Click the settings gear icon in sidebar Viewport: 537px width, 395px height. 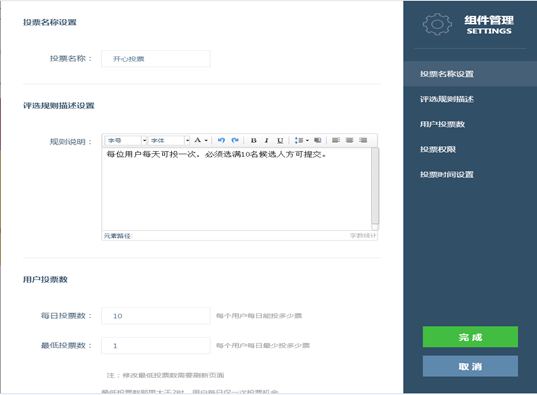click(x=437, y=24)
